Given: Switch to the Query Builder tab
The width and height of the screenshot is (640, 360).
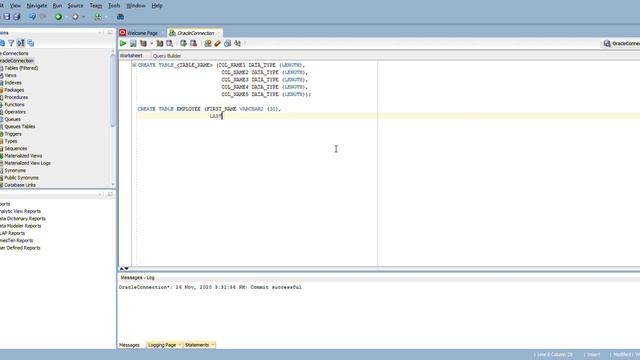Looking at the screenshot, I should (167, 56).
